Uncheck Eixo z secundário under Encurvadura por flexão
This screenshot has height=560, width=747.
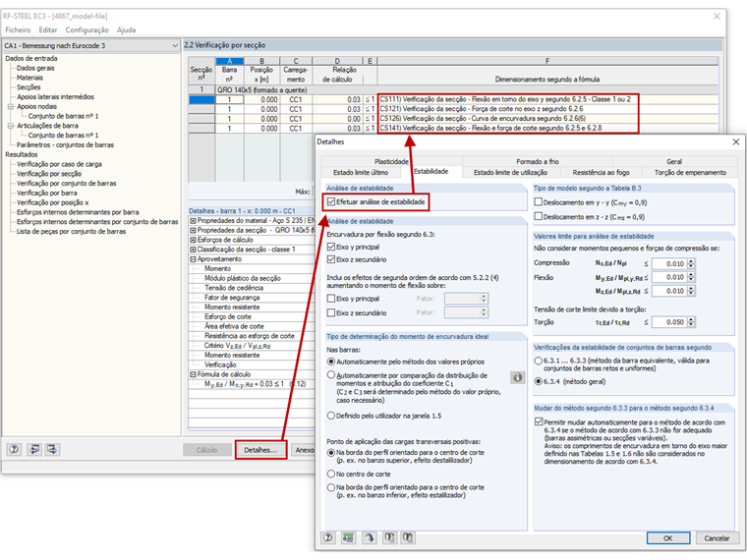[x=331, y=259]
